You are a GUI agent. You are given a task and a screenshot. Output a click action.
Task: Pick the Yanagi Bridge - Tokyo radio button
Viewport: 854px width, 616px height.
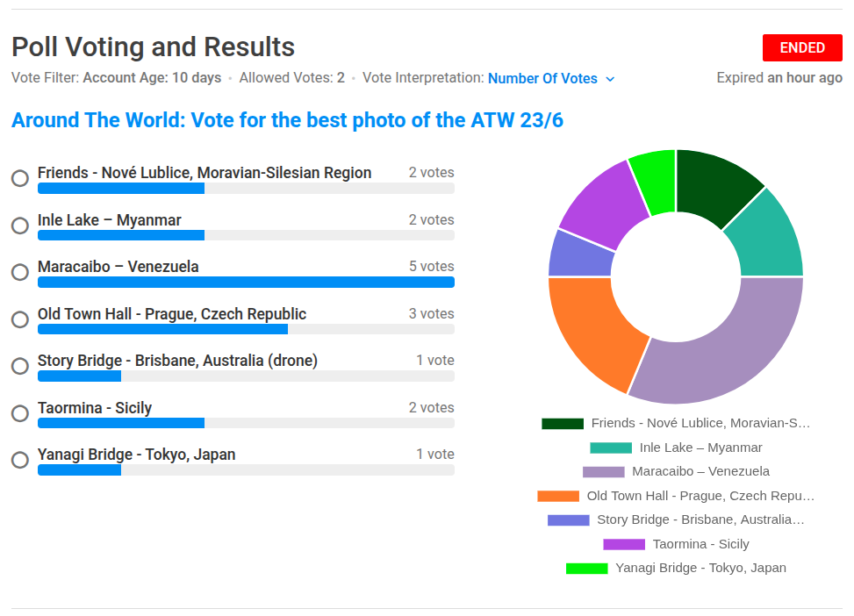coord(20,460)
